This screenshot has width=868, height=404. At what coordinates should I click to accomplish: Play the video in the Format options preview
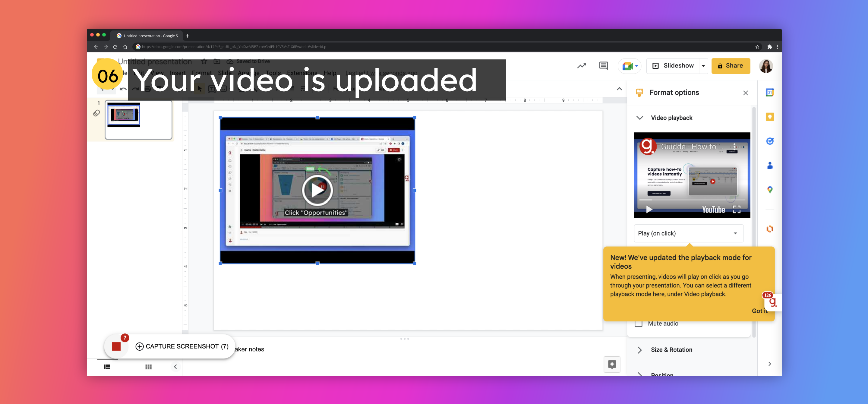(649, 210)
